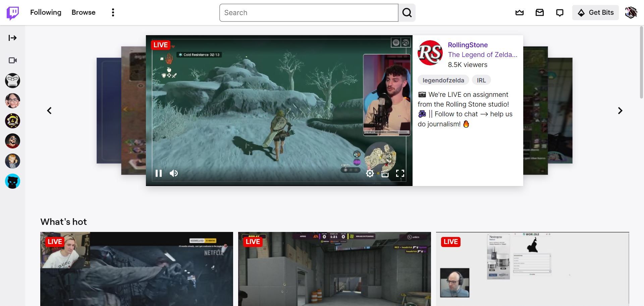Screen dimensions: 644x306
Task: Visit the RollingStone channel link
Action: tap(468, 45)
